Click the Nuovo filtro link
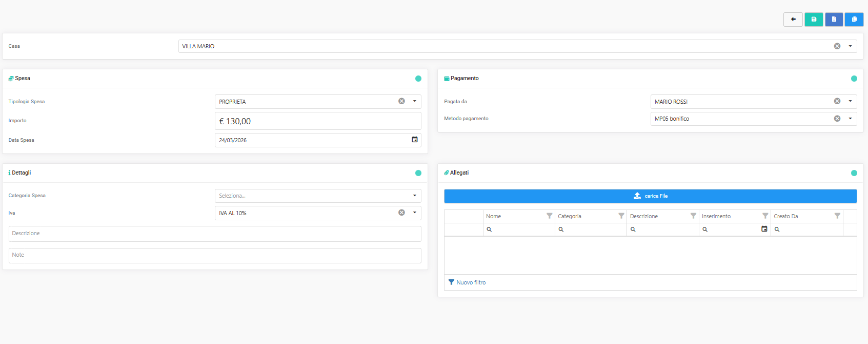The width and height of the screenshot is (868, 344). tap(470, 282)
